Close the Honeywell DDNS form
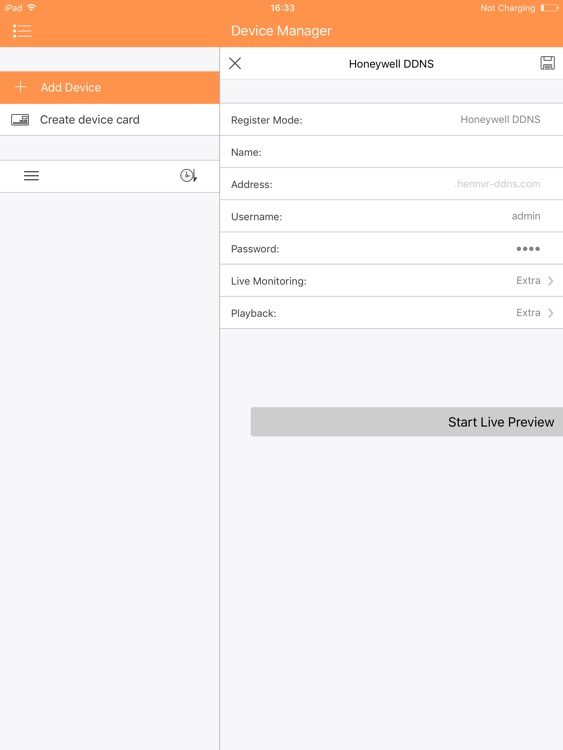This screenshot has width=563, height=750. point(235,63)
